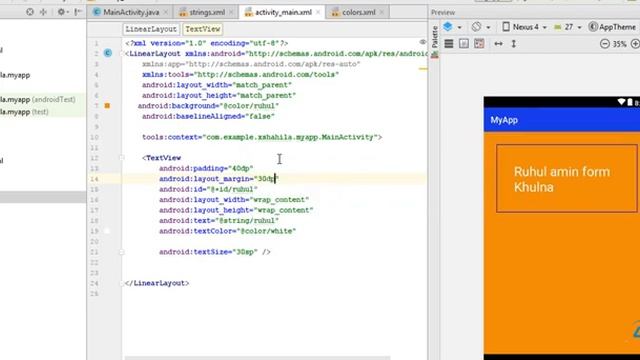The height and width of the screenshot is (360, 640).
Task: Hide the project panel using the hide icon
Action: [78, 12]
